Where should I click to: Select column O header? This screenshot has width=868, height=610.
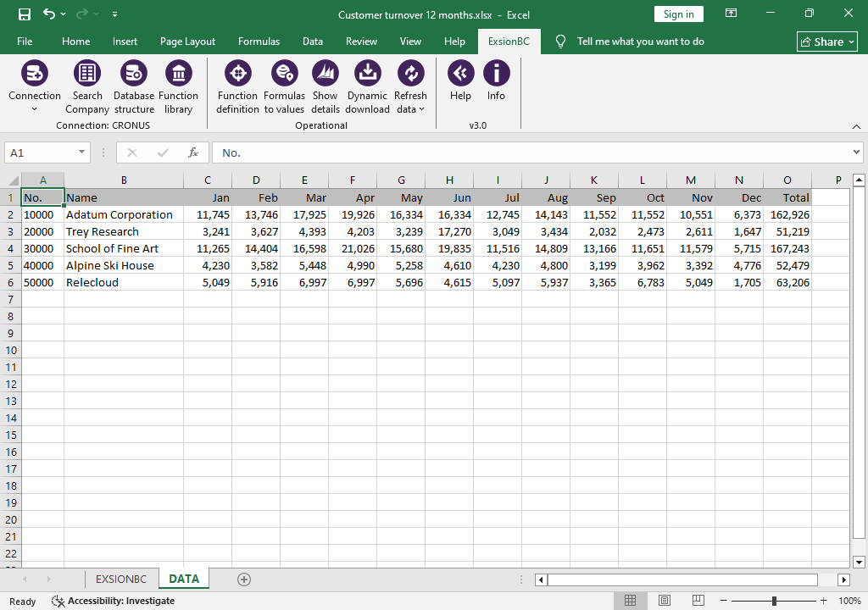[787, 180]
